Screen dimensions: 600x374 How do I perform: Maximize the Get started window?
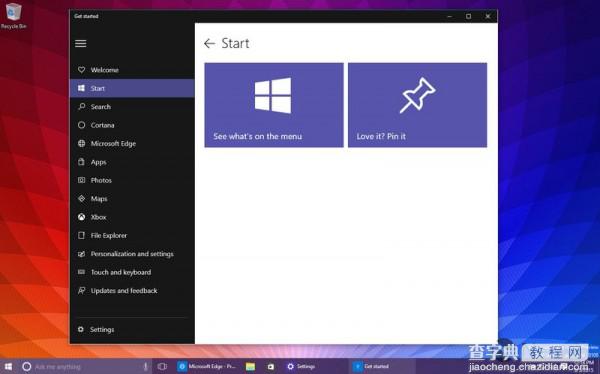[x=468, y=16]
